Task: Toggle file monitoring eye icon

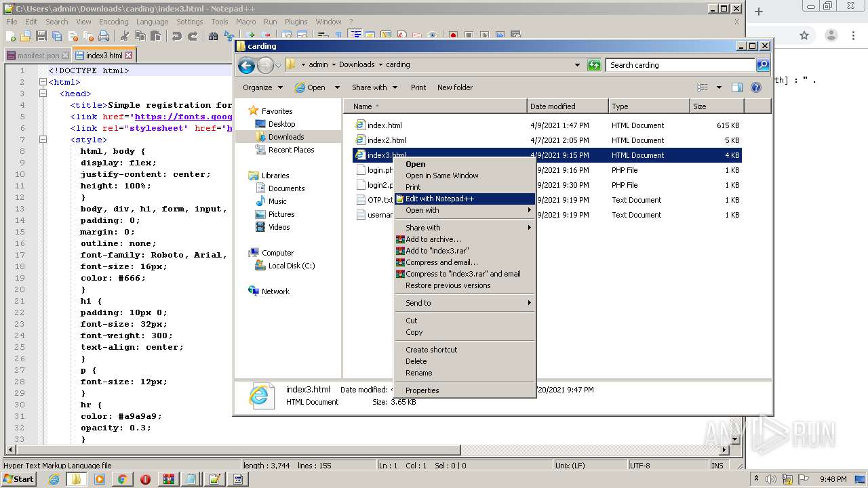Action: point(432,35)
